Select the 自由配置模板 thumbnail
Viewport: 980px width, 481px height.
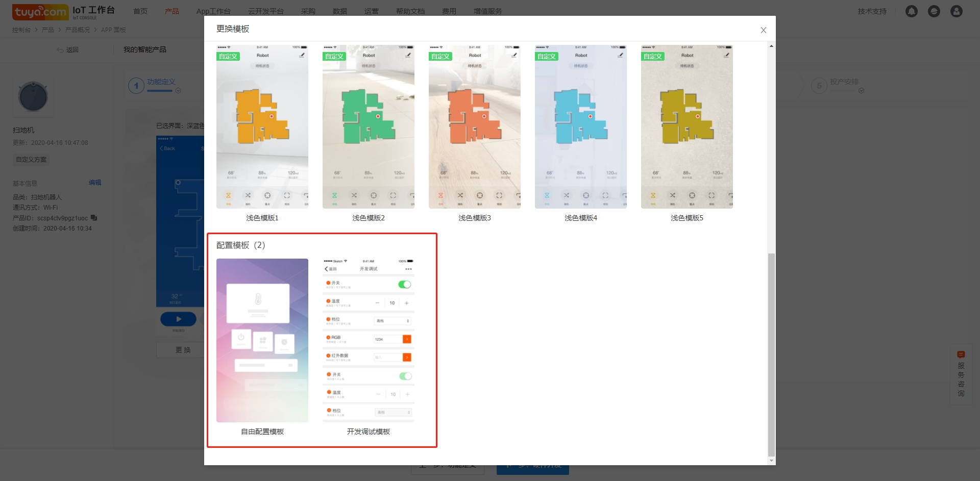coord(262,340)
